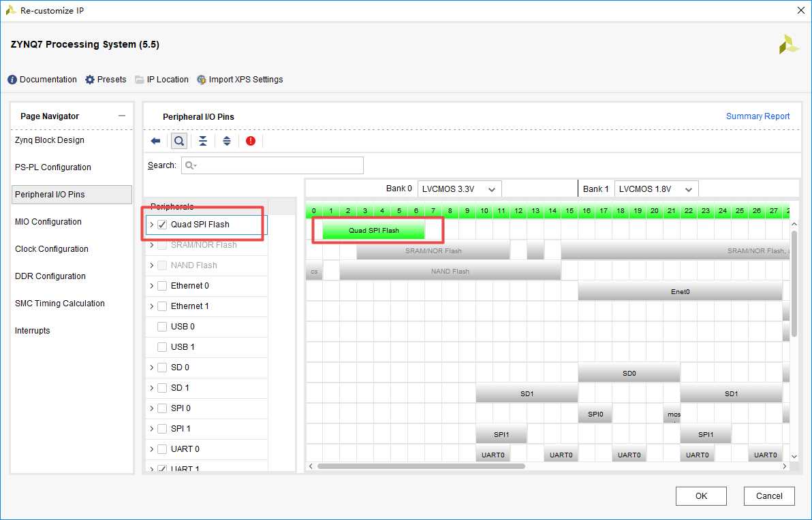Image resolution: width=812 pixels, height=520 pixels.
Task: Open the Interrupts page
Action: point(33,331)
